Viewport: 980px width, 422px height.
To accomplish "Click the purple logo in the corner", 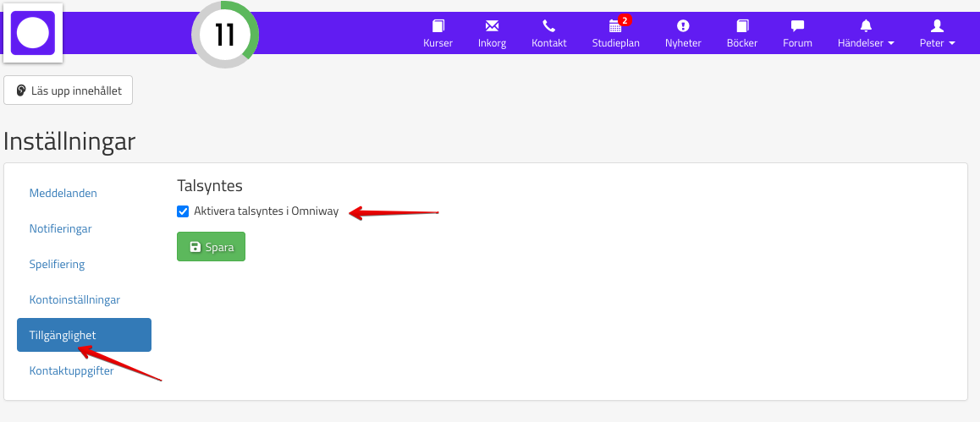I will 33,34.
